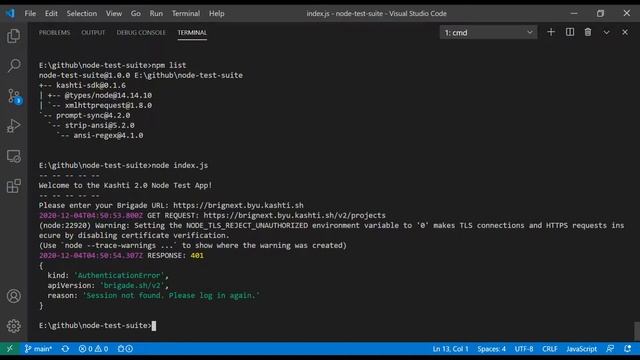Open the Explorer view in activity bar
This screenshot has height=360, width=640.
click(x=13, y=36)
